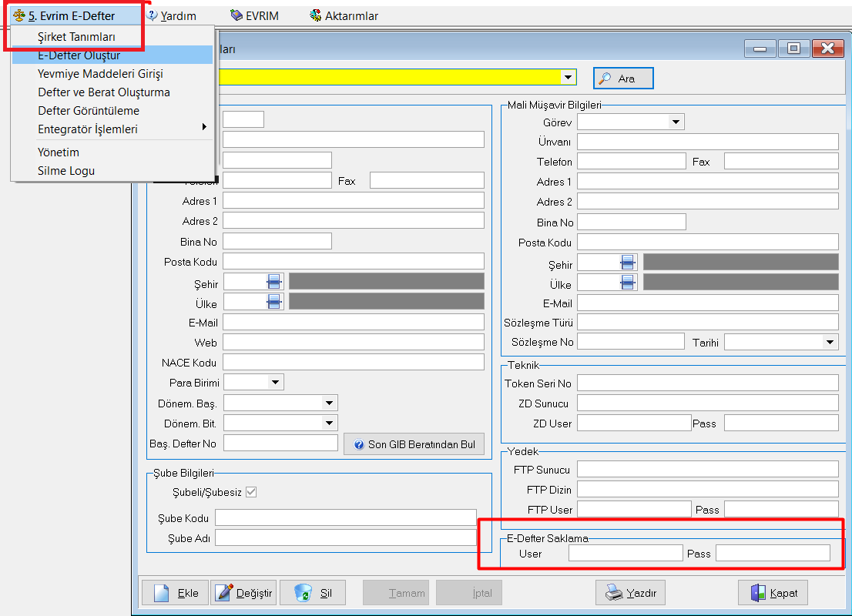Image resolution: width=852 pixels, height=616 pixels.
Task: Open company Ülke lookup icon
Action: (274, 302)
